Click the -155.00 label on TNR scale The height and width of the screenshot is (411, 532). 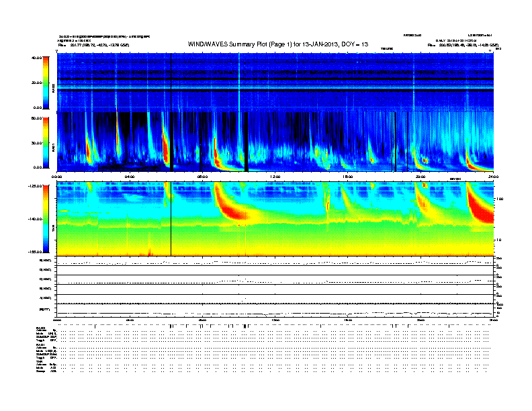35,252
